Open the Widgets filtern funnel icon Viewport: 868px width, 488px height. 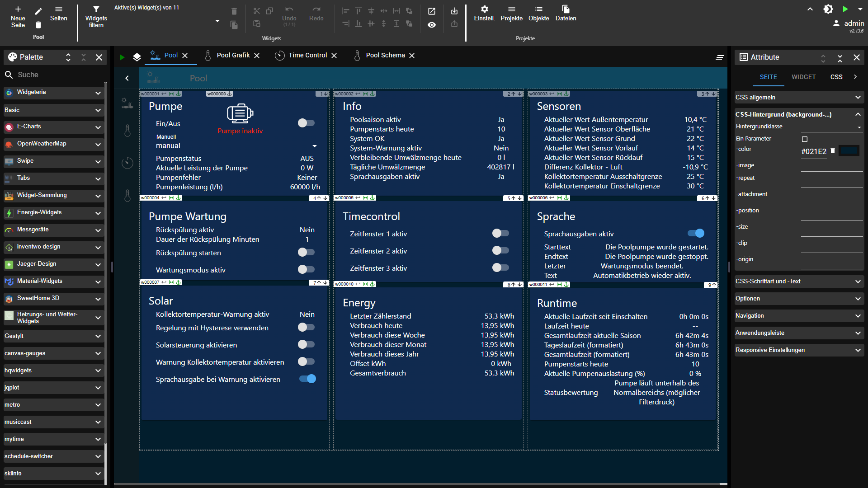96,9
